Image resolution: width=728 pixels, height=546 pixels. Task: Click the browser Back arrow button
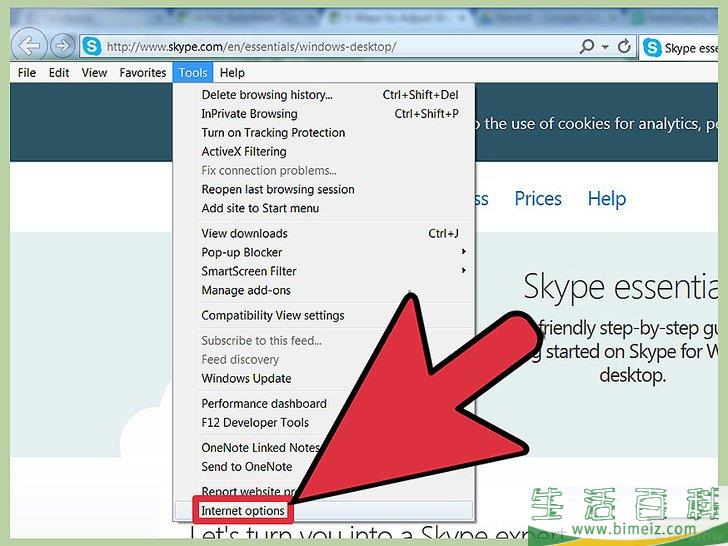(29, 46)
